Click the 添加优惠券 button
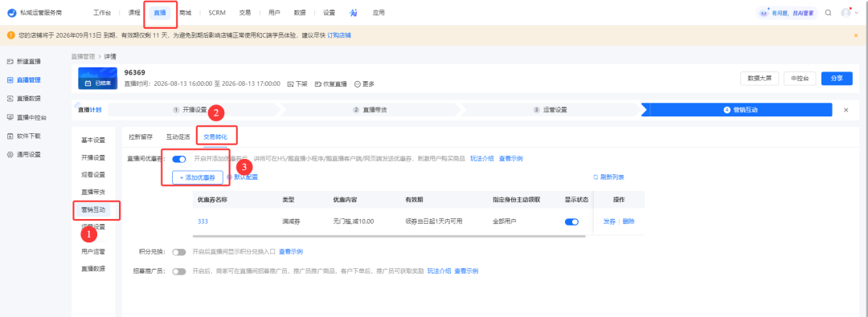868x317 pixels. 198,177
